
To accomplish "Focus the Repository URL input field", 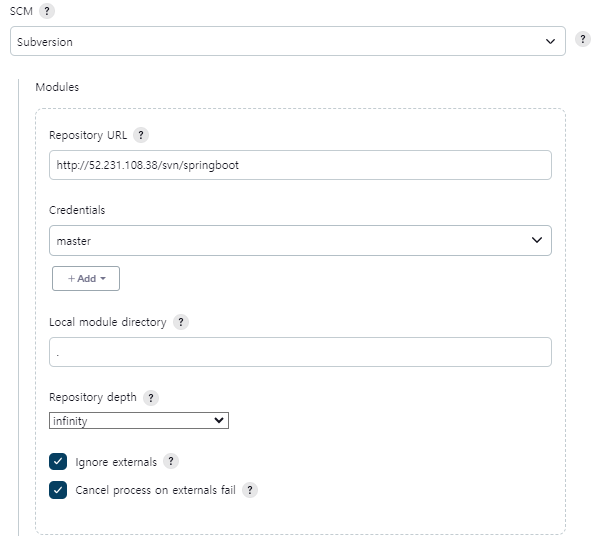I will (x=300, y=165).
